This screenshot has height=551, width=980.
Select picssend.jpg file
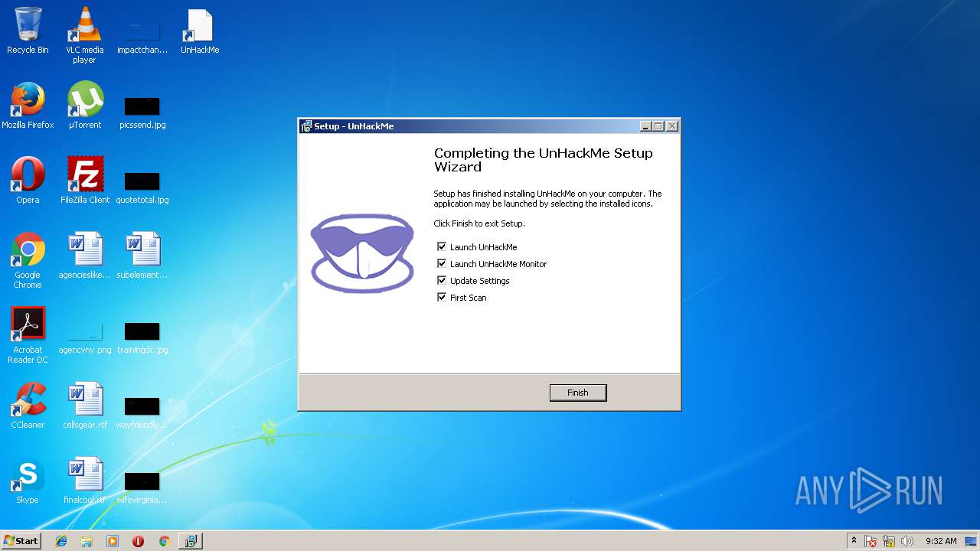[142, 112]
